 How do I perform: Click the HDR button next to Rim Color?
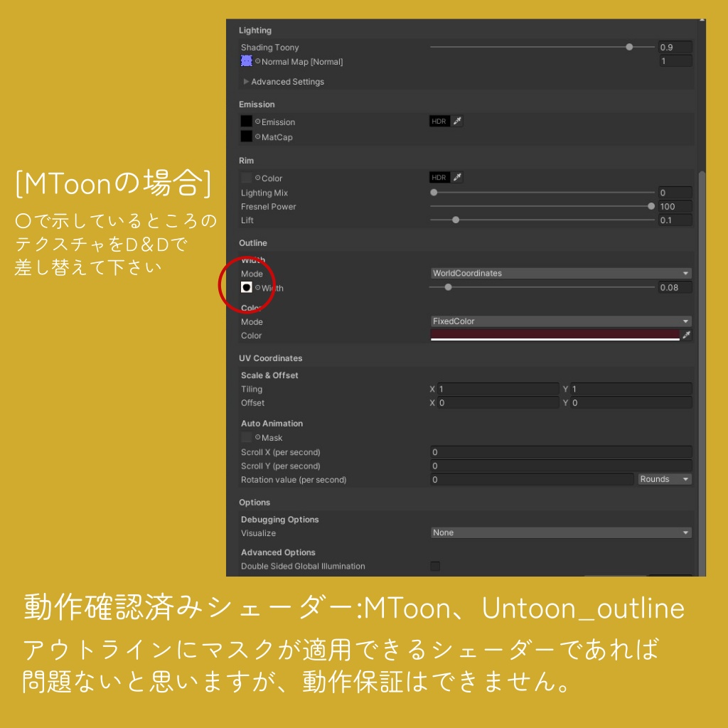pos(439,177)
